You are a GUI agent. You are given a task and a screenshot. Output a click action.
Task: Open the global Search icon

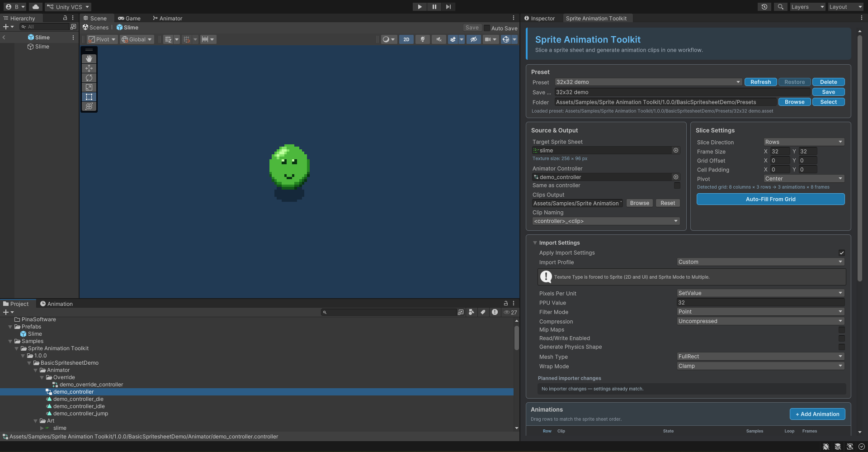point(780,7)
